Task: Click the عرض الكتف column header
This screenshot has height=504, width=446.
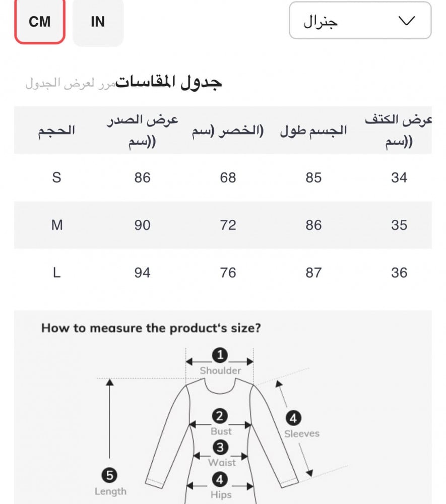Action: click(399, 131)
